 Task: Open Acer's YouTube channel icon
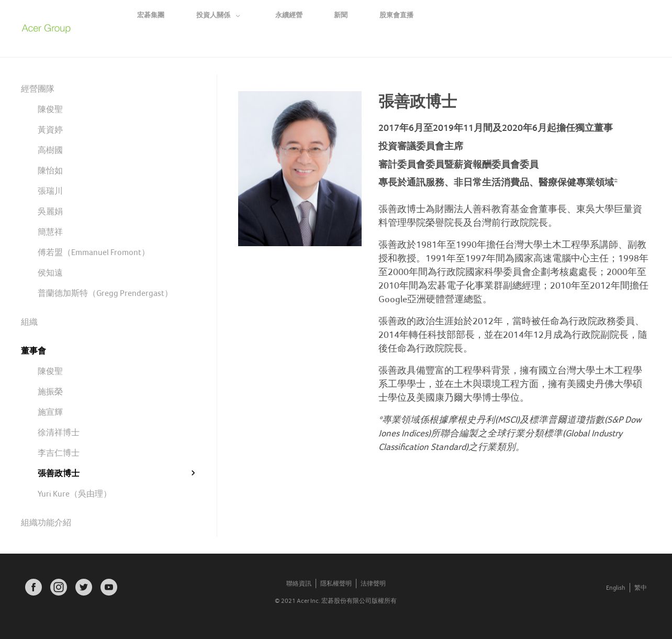[109, 587]
